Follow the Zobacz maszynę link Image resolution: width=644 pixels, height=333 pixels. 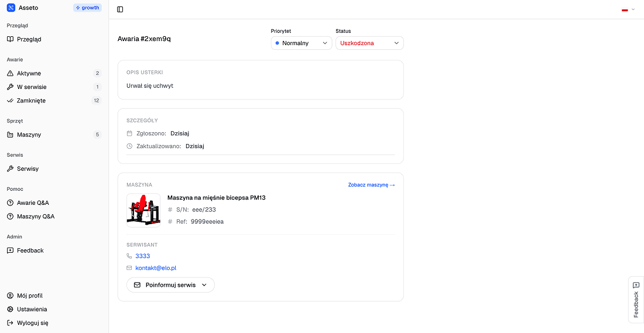pos(371,185)
